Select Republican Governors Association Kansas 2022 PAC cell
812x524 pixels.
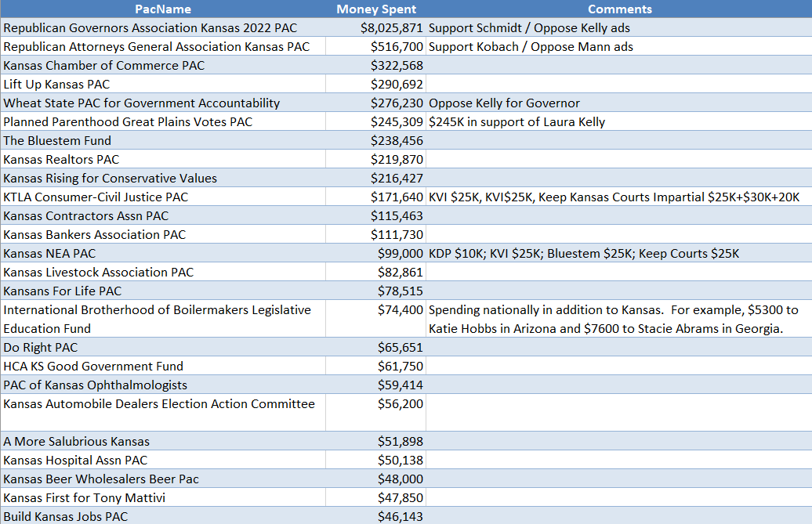162,27
